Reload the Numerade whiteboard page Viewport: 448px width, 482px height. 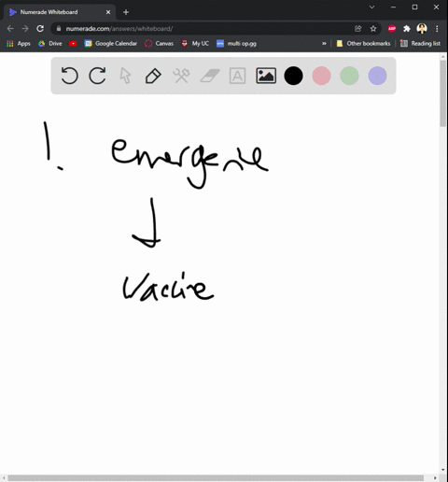click(x=40, y=29)
